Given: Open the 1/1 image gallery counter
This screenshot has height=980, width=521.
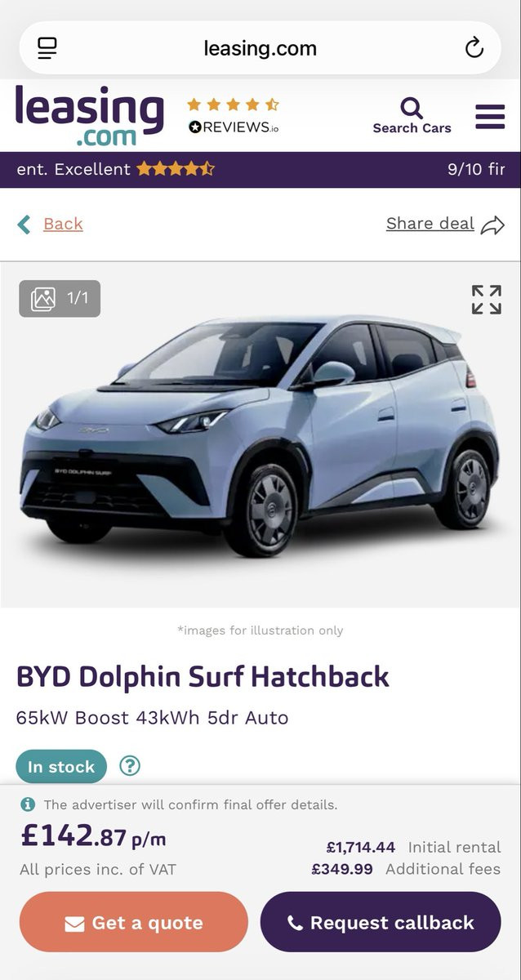Looking at the screenshot, I should coord(60,299).
